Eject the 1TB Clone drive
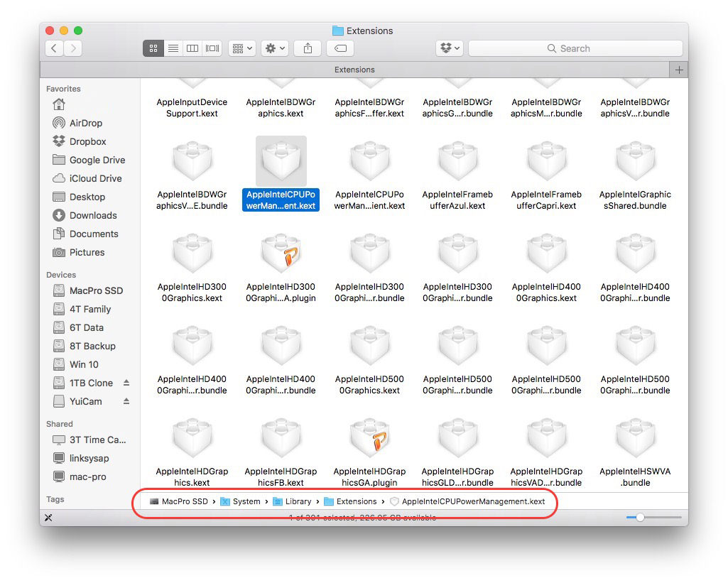Image resolution: width=728 pixels, height=583 pixels. coord(126,383)
